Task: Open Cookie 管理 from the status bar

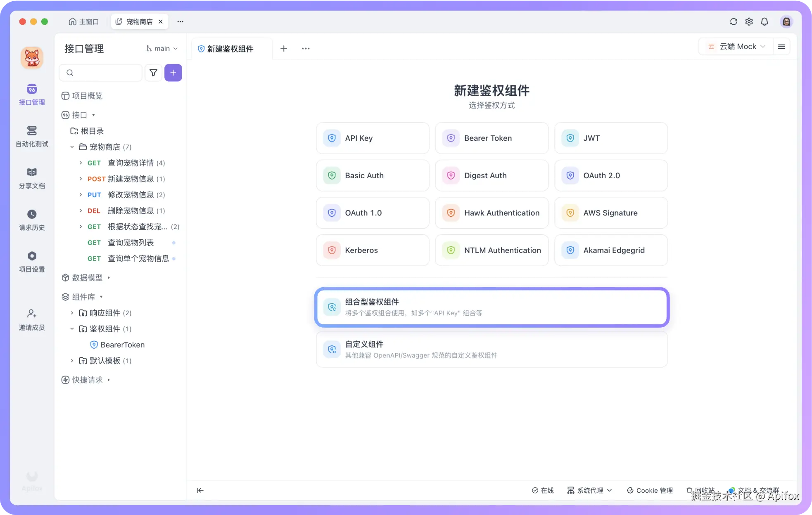Action: [x=649, y=490]
